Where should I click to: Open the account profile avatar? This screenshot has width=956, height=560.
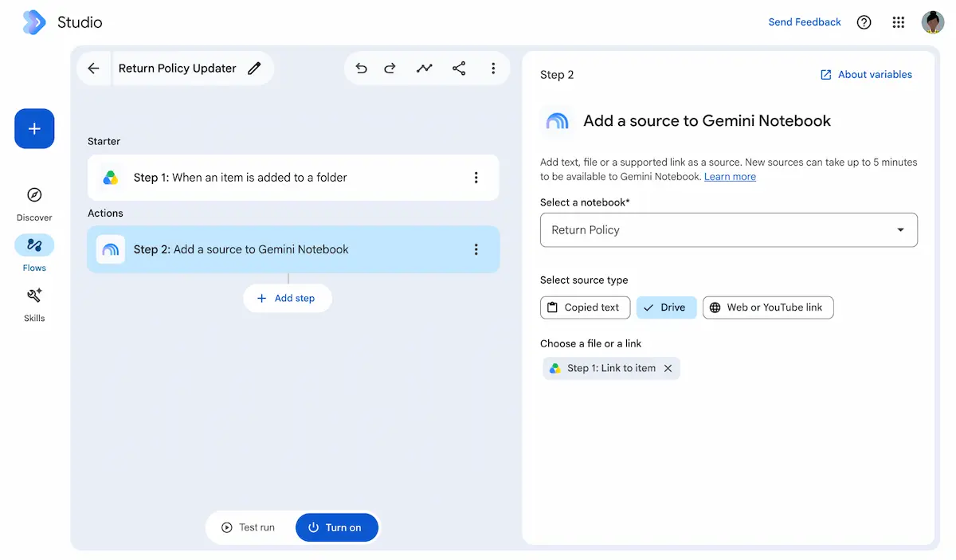933,22
